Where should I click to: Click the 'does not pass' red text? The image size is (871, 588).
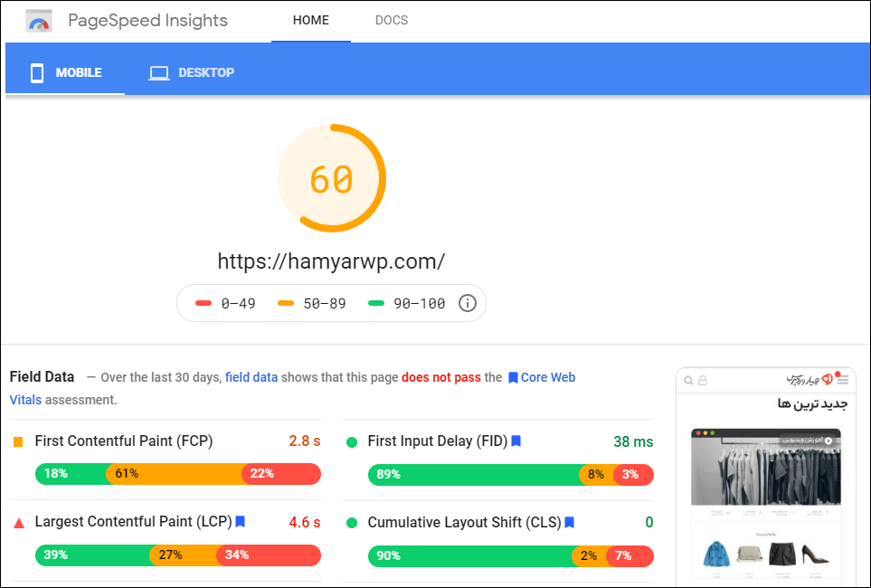coord(441,377)
